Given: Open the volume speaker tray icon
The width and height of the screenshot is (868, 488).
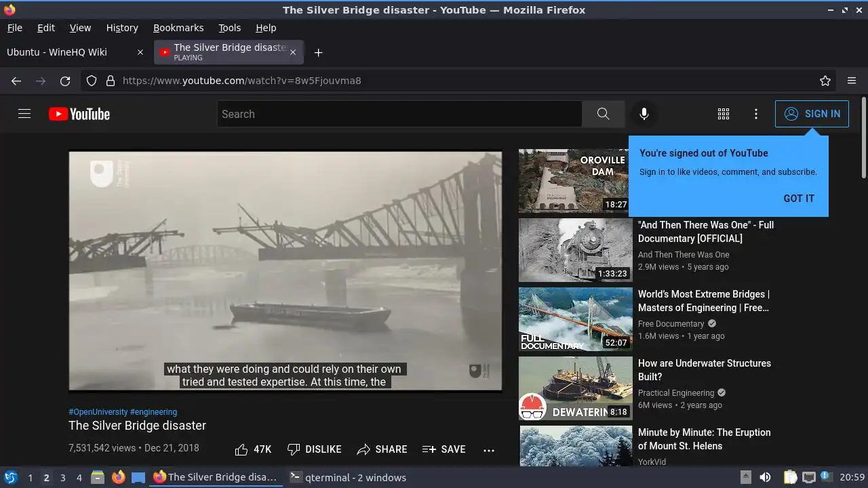Looking at the screenshot, I should coord(765,477).
